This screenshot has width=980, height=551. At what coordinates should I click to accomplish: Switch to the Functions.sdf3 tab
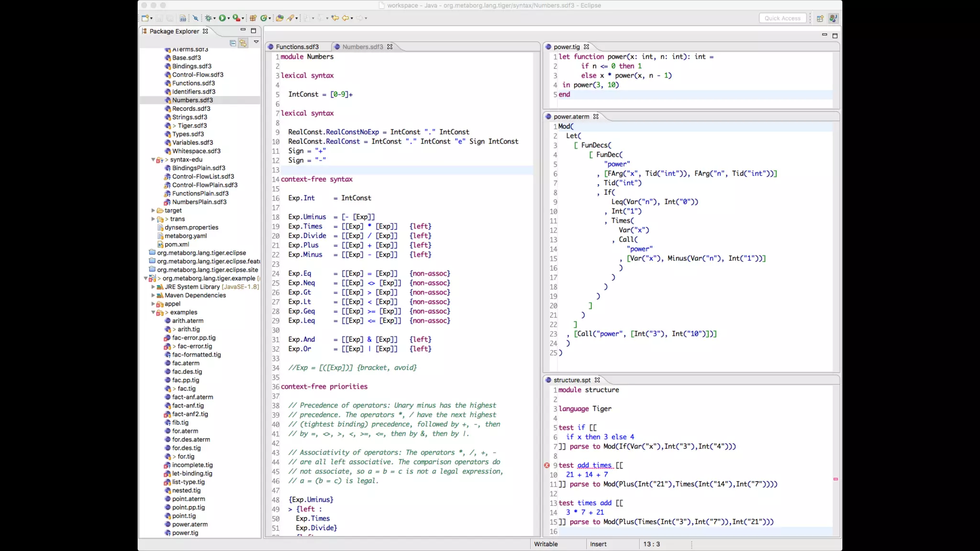(297, 47)
